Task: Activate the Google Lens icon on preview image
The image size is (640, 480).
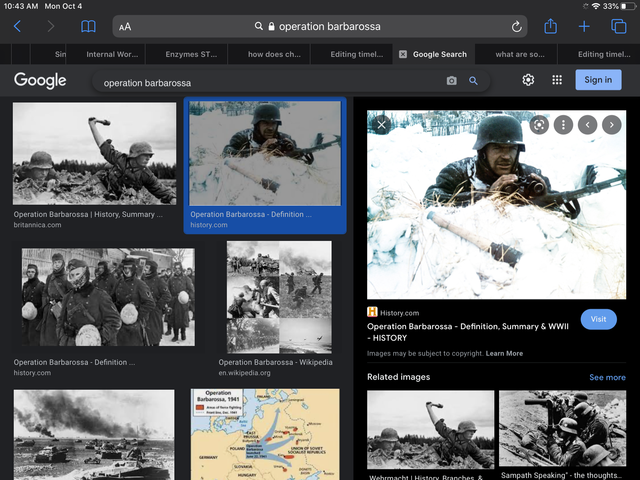Action: click(539, 125)
